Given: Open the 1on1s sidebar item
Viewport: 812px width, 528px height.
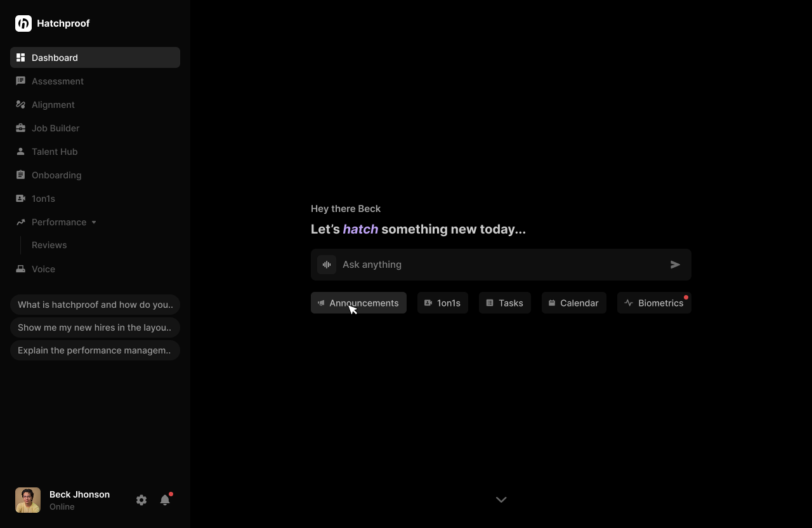Looking at the screenshot, I should point(95,199).
